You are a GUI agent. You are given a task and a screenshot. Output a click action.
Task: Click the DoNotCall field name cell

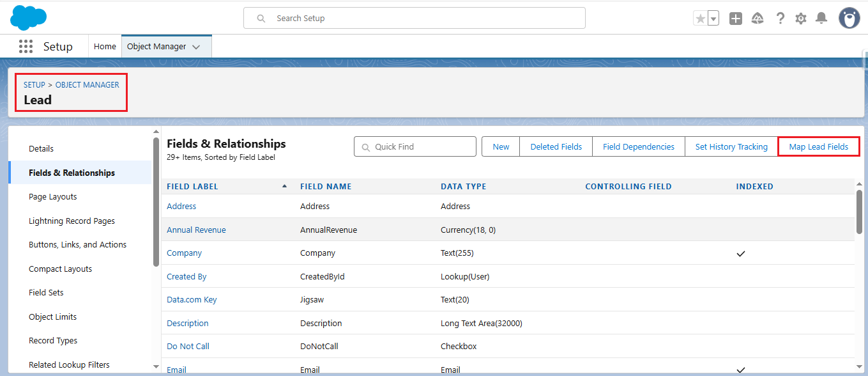[319, 346]
